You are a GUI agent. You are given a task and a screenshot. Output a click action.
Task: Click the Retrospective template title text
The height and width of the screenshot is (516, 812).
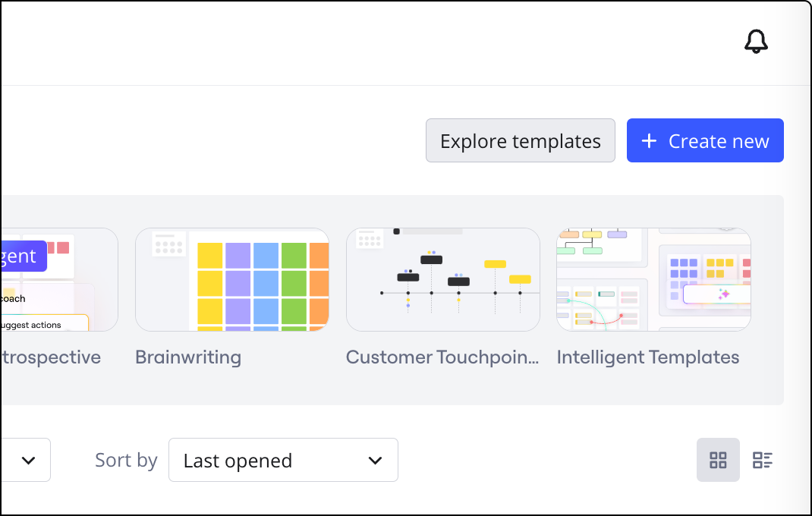pyautogui.click(x=52, y=357)
